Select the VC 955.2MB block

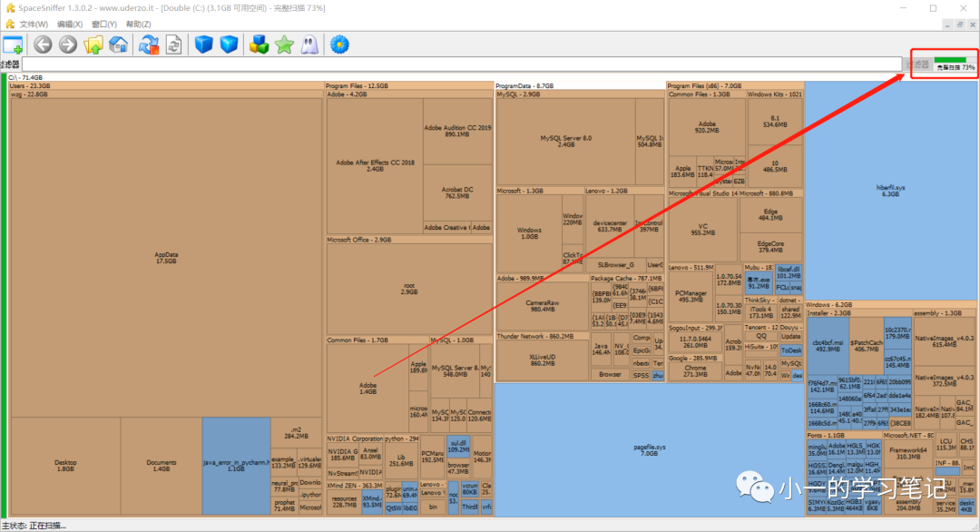703,230
